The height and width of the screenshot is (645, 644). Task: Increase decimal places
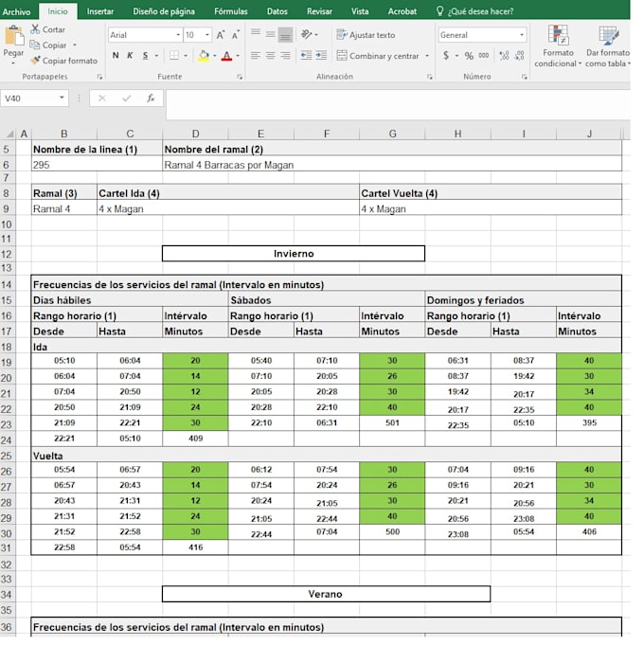[x=504, y=56]
